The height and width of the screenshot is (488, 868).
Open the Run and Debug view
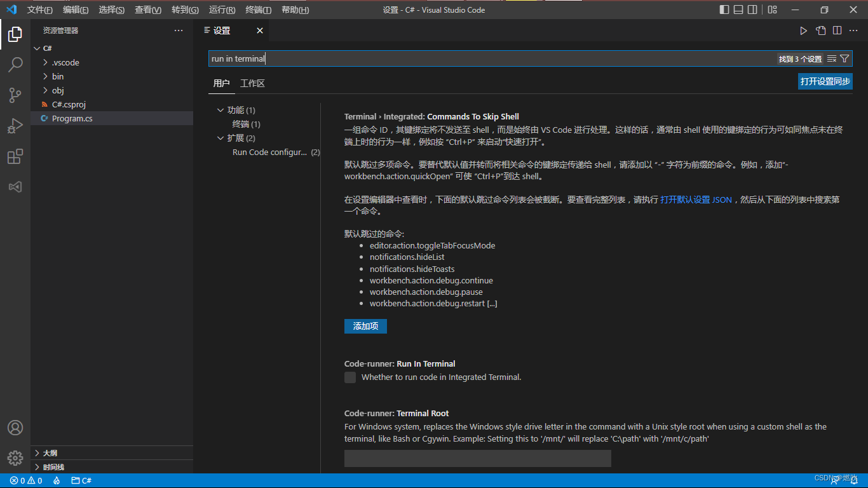[x=15, y=126]
